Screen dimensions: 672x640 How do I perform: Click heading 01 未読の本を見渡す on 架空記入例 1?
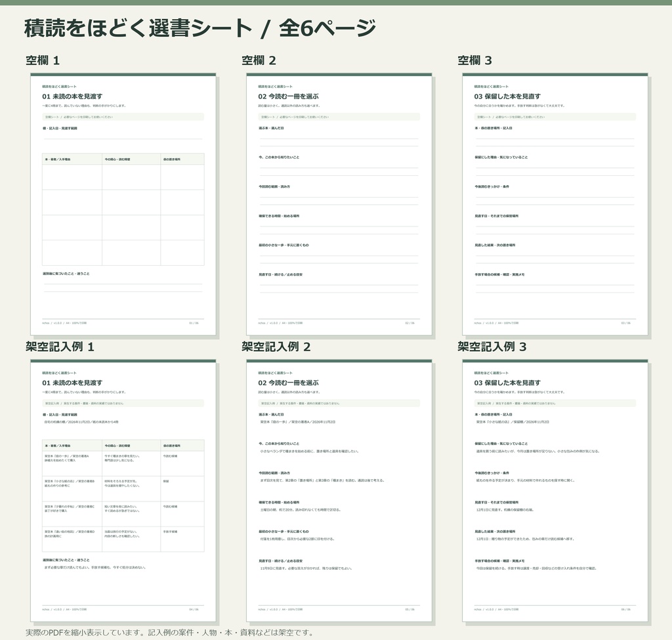click(x=72, y=383)
